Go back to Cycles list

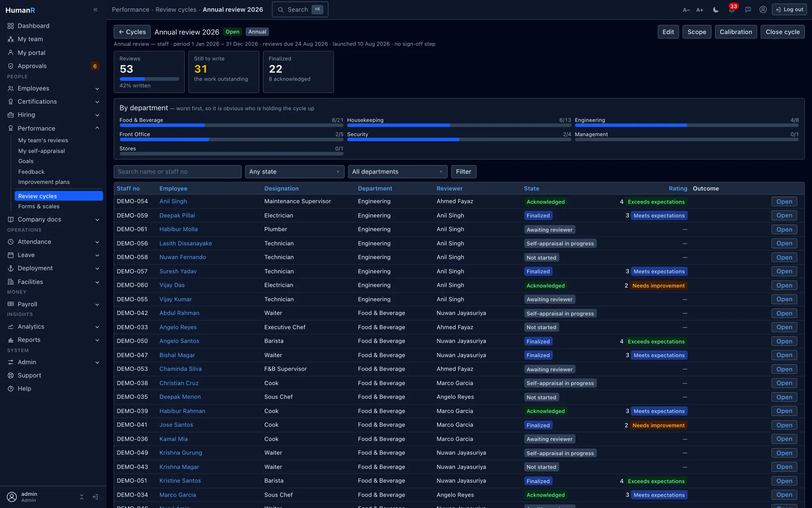pyautogui.click(x=132, y=32)
